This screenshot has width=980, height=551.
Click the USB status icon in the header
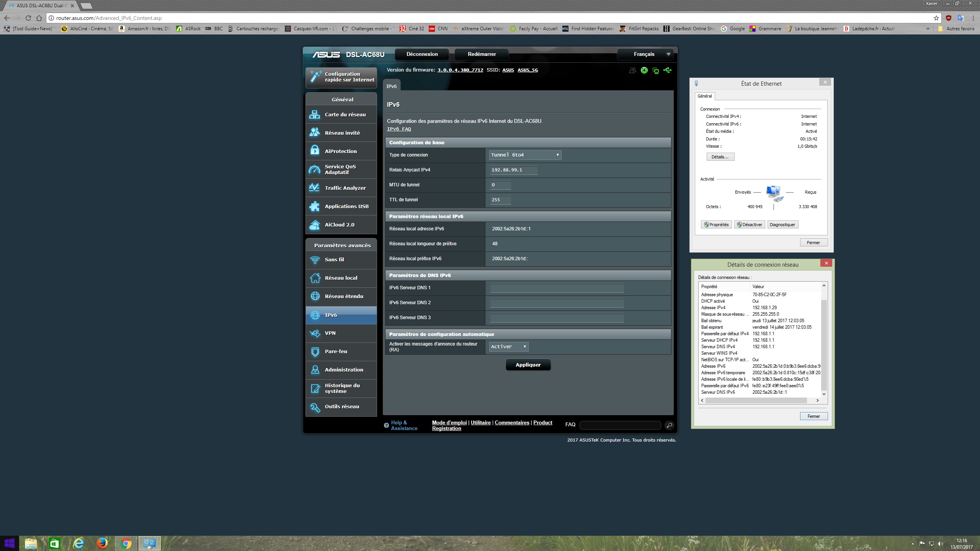668,70
